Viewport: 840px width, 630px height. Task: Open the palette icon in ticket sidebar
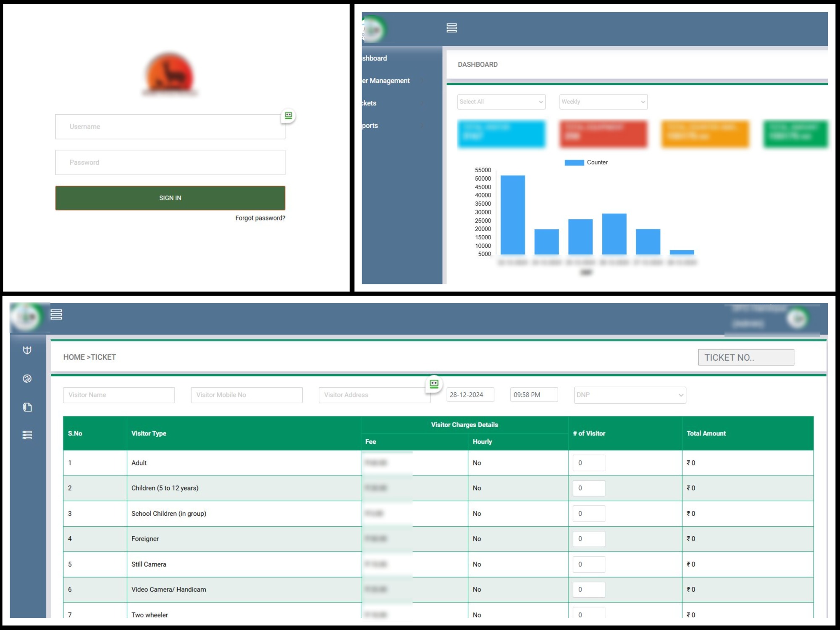pyautogui.click(x=27, y=378)
